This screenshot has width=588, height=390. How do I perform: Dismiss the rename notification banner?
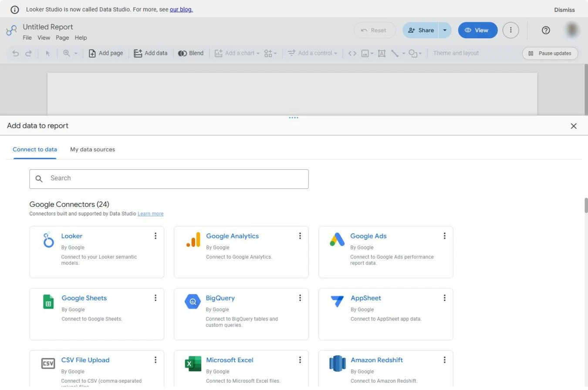(564, 10)
